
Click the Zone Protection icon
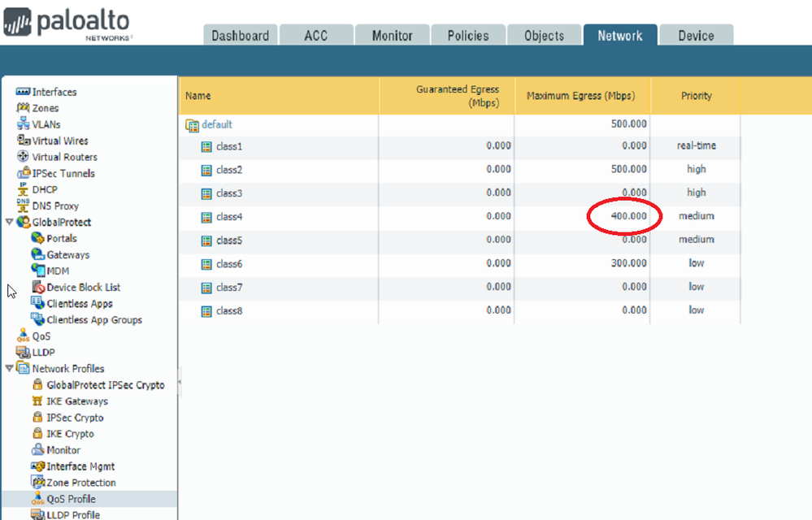[37, 483]
